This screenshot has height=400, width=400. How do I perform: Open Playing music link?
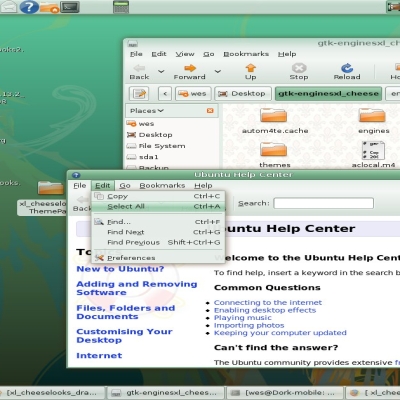pos(243,318)
